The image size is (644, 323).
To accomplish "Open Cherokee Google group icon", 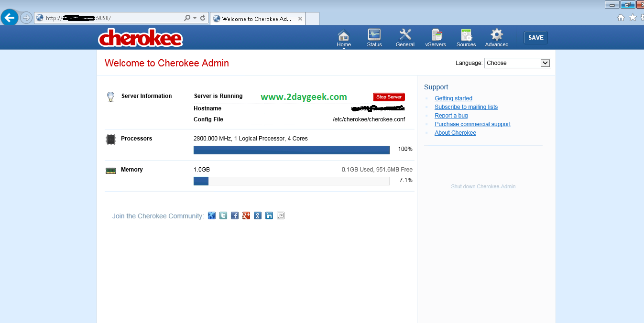I will pos(258,215).
